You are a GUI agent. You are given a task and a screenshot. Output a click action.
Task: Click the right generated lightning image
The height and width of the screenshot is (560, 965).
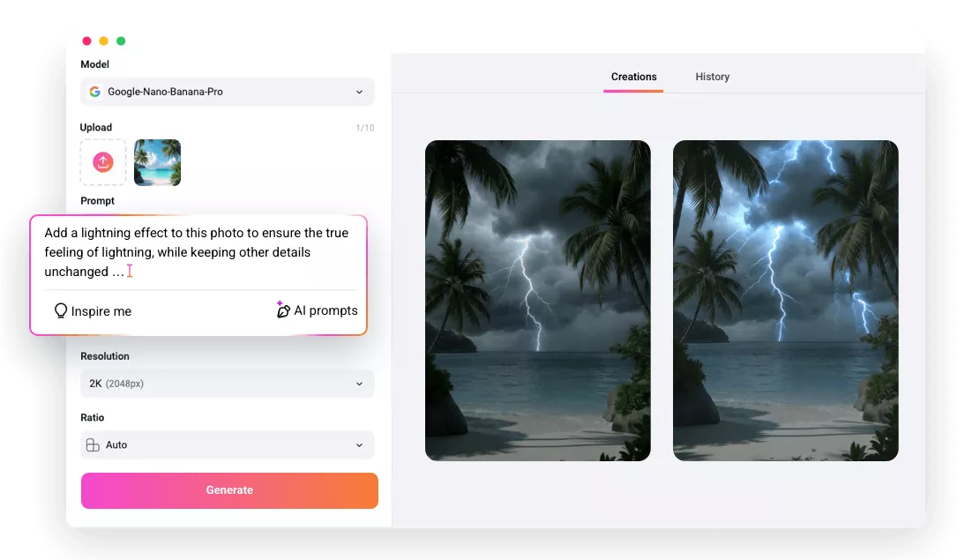(785, 300)
